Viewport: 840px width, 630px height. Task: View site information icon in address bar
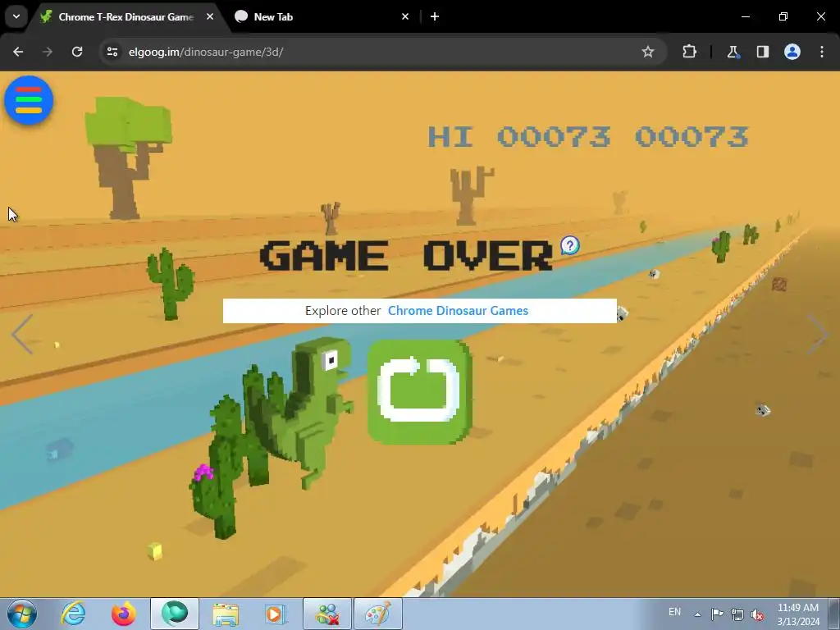click(x=112, y=52)
